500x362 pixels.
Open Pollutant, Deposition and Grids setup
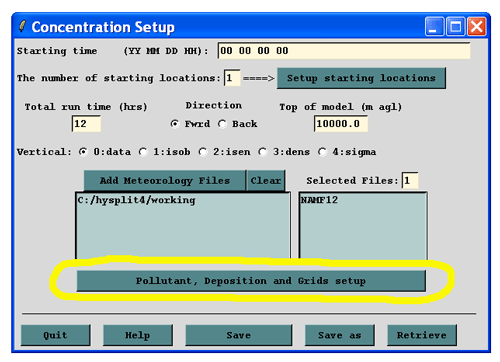pos(251,281)
